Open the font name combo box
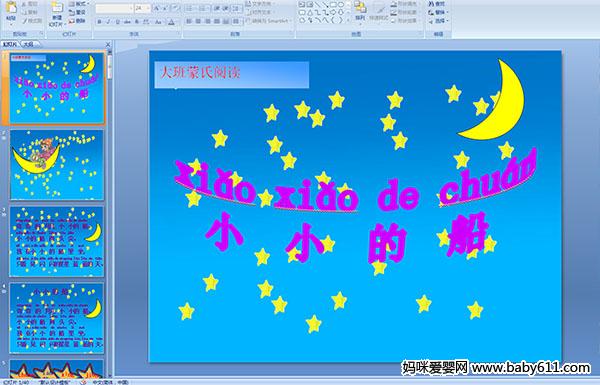 pyautogui.click(x=114, y=8)
